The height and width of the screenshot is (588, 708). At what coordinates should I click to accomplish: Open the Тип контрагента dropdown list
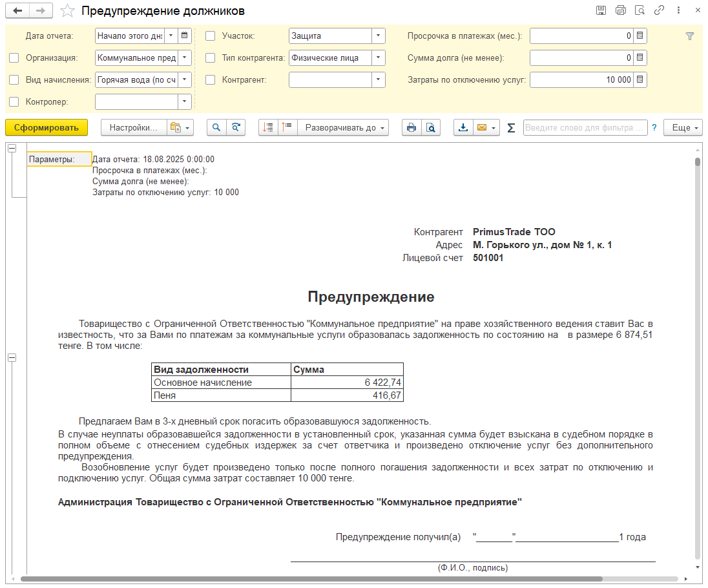point(378,58)
